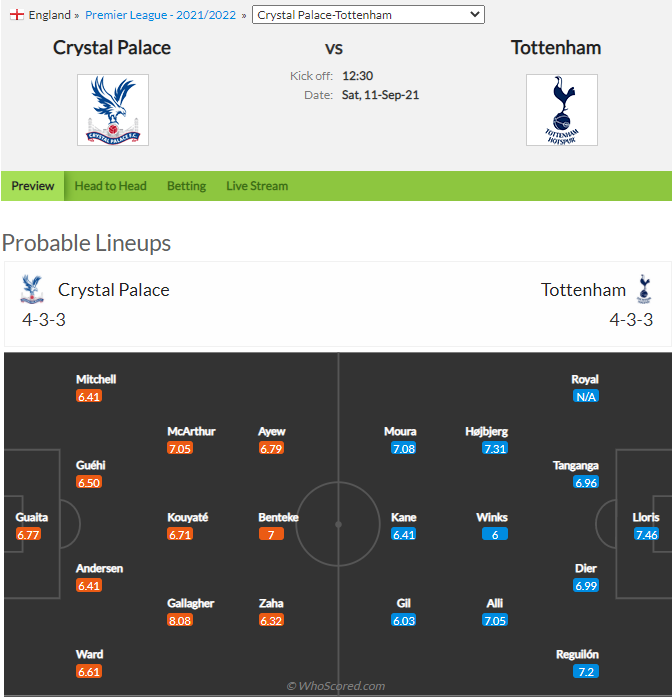Click the large Tottenham Hotspur crest logo
672x697 pixels.
[562, 110]
